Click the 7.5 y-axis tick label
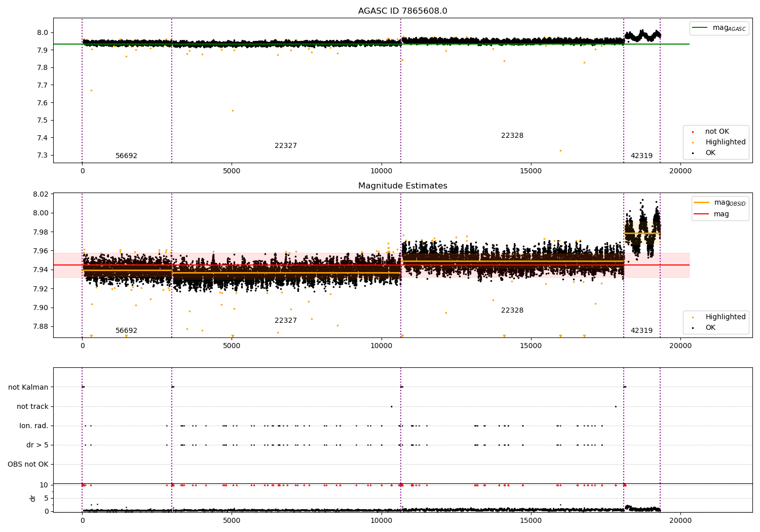 coord(43,121)
